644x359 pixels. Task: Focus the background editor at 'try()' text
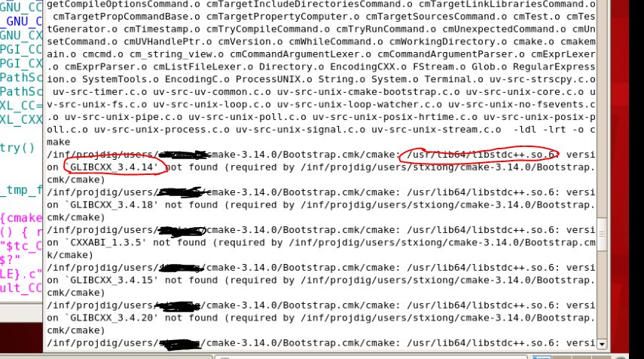(17, 148)
